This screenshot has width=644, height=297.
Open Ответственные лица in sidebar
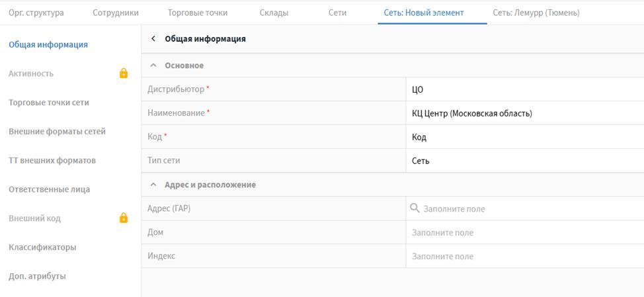coord(49,189)
